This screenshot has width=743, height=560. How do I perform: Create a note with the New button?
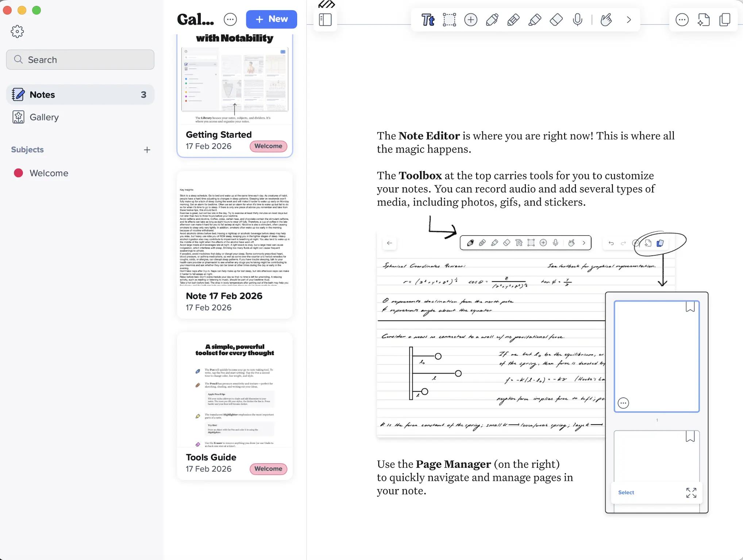click(x=272, y=19)
